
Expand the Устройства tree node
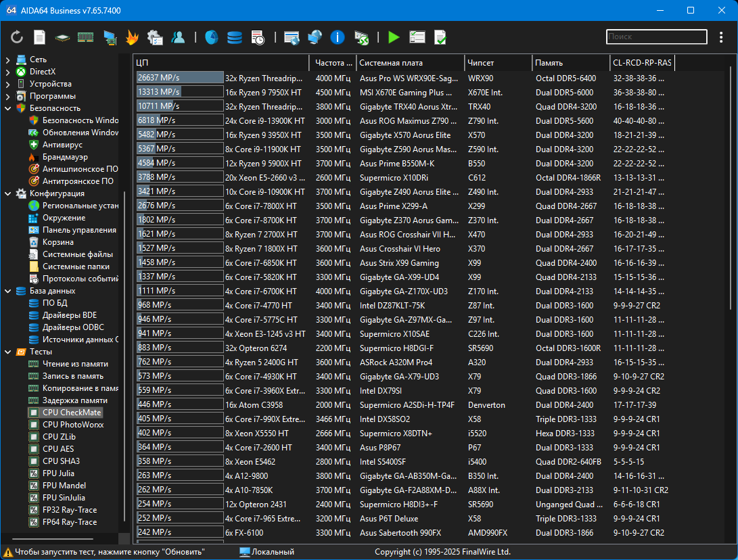coord(7,85)
